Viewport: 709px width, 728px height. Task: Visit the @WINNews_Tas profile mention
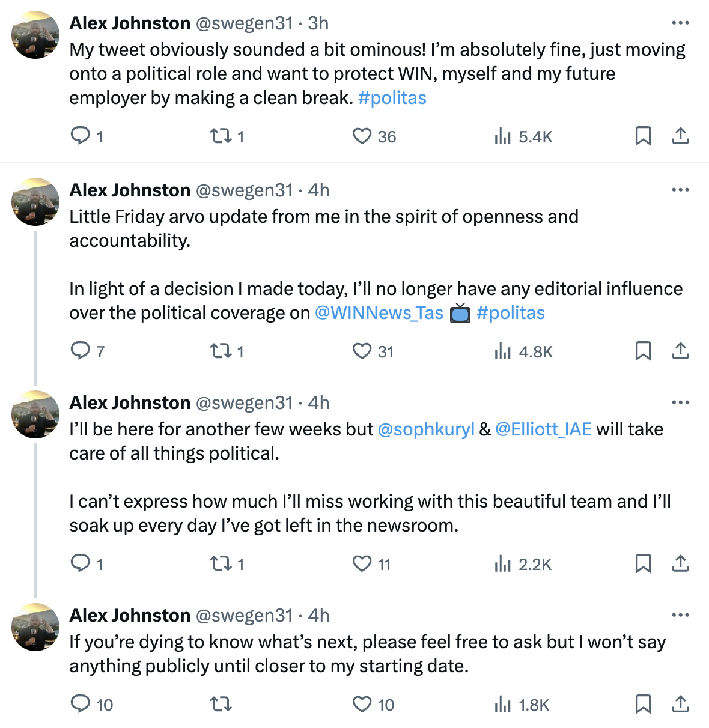coord(379,313)
